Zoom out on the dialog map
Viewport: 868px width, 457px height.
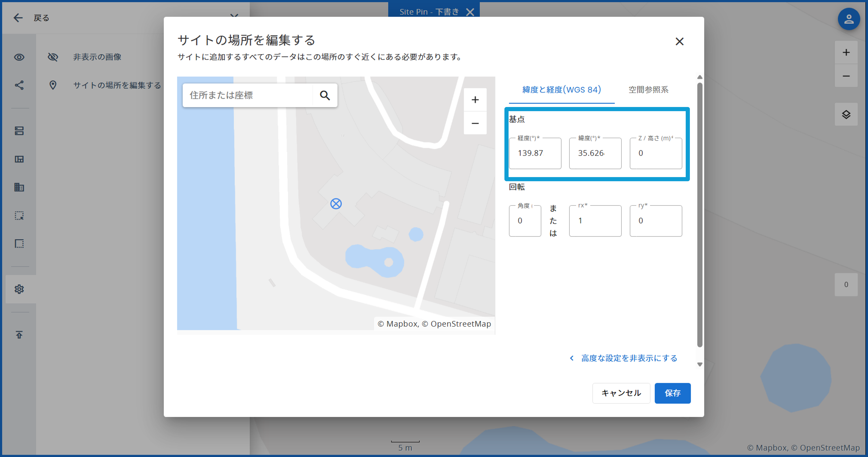pos(475,123)
